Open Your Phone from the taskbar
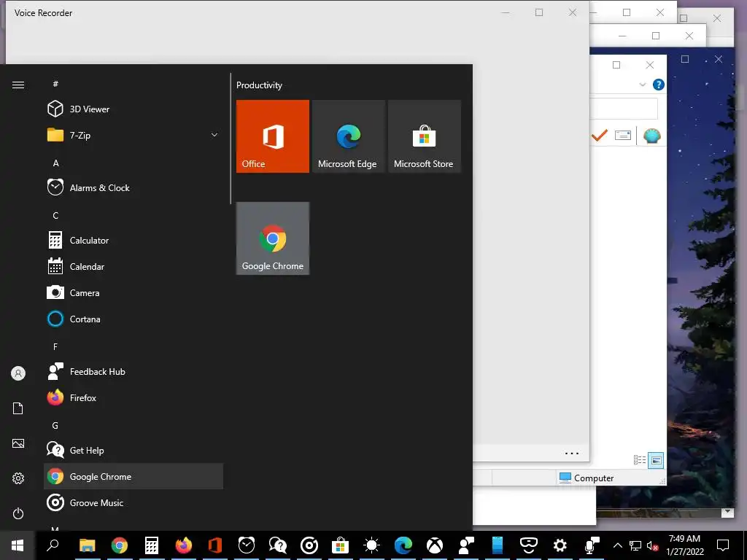Screen dimensions: 747x560 click(x=498, y=545)
